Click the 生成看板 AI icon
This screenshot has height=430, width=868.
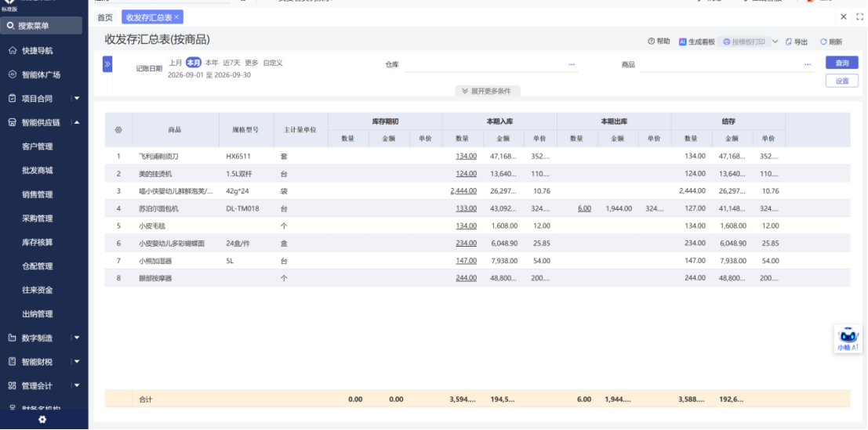coord(682,42)
